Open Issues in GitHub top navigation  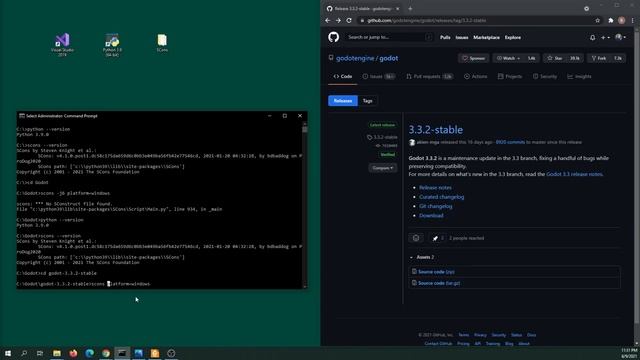click(x=462, y=38)
